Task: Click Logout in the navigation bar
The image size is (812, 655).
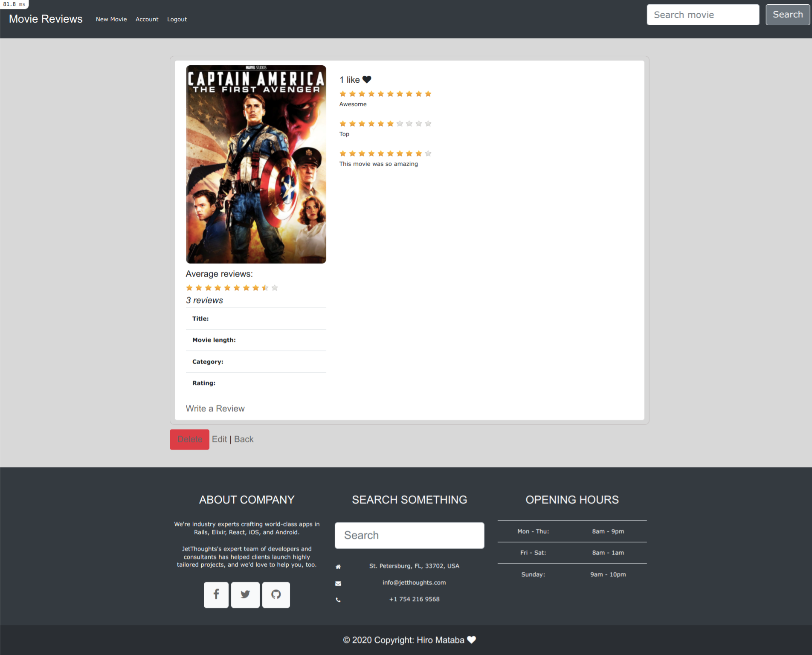Action: coord(177,19)
